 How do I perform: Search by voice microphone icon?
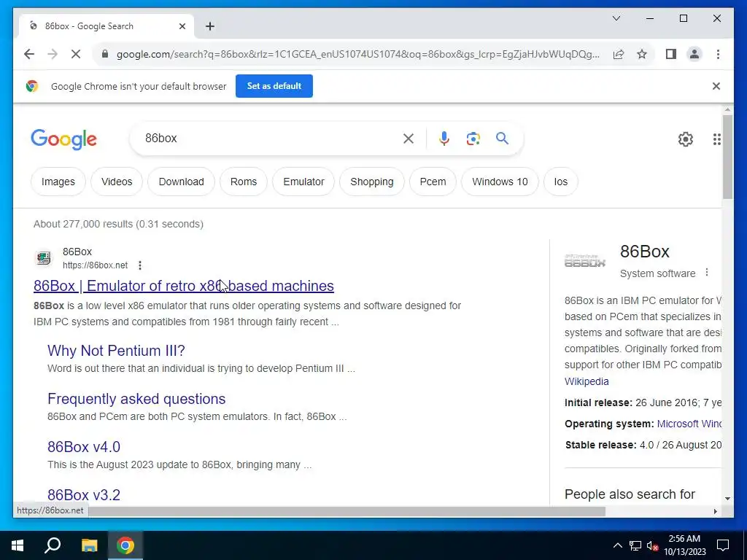(444, 139)
